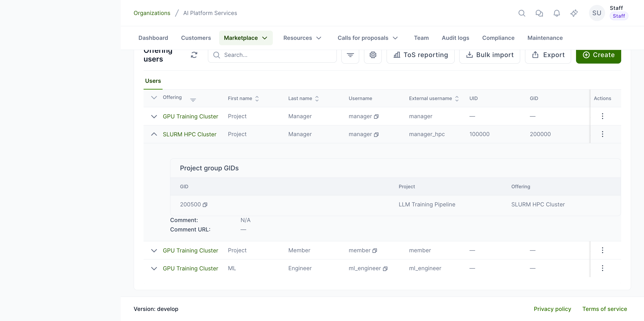Refresh the offering users table
This screenshot has height=321, width=644.
click(194, 55)
